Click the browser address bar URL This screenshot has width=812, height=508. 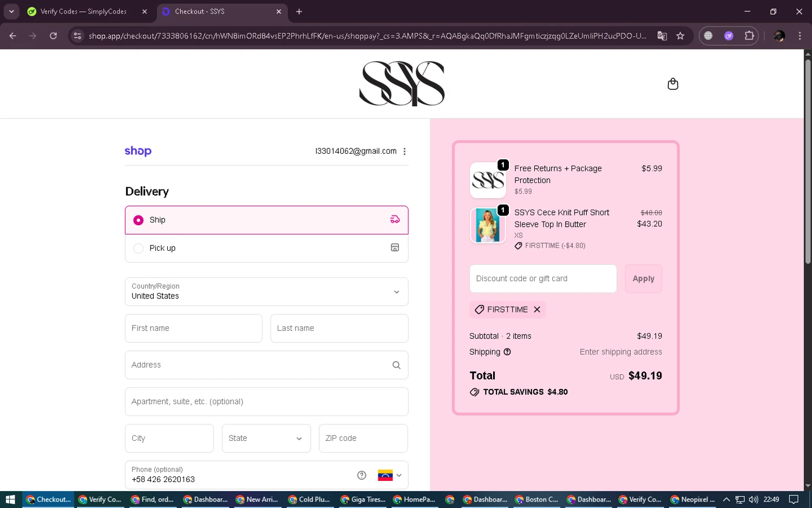pos(368,36)
